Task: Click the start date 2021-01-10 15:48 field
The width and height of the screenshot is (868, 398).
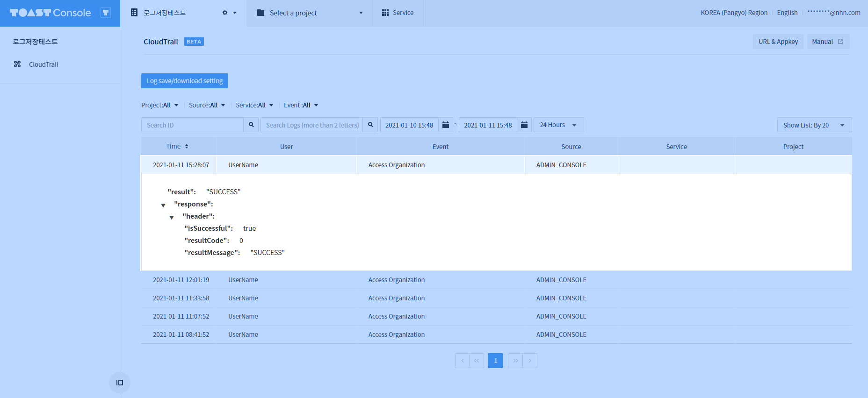Action: pyautogui.click(x=409, y=125)
